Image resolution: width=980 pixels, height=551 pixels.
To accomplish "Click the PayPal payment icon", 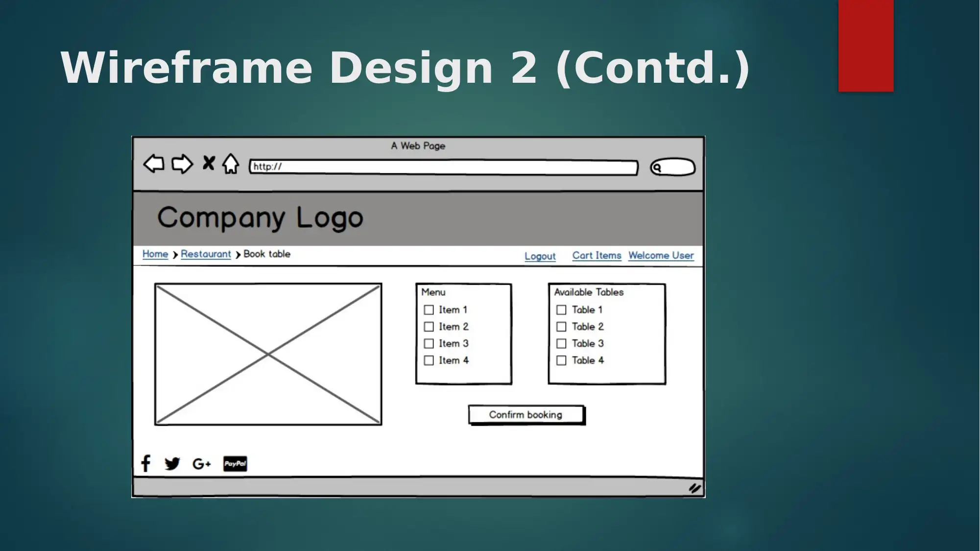I will tap(234, 463).
